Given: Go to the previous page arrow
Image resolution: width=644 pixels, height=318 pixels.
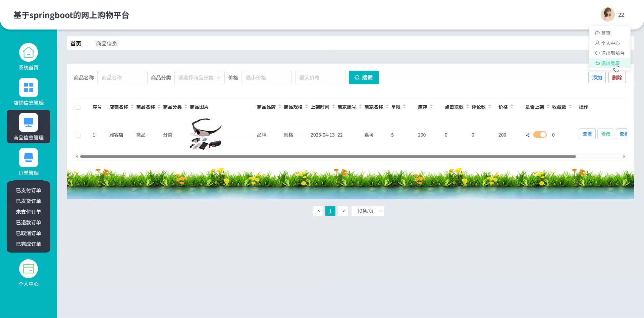Looking at the screenshot, I should click(x=318, y=211).
